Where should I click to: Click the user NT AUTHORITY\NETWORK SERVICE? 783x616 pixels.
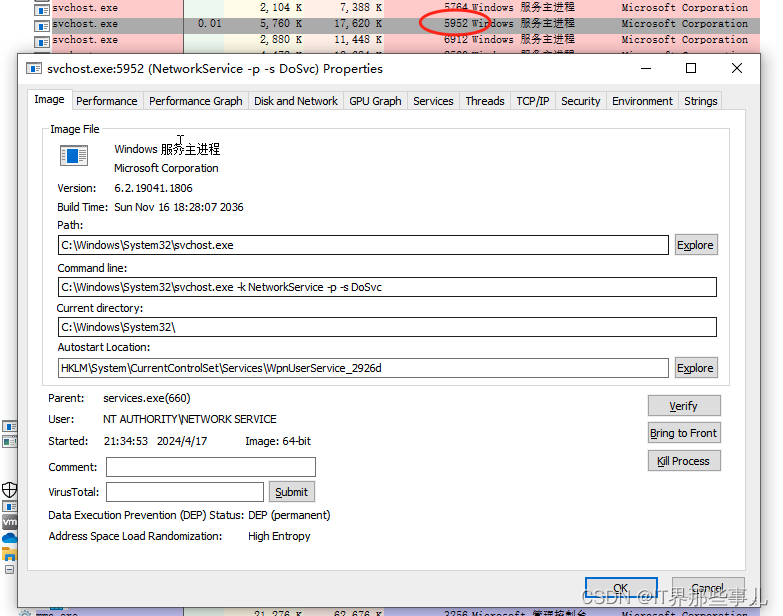pos(189,419)
